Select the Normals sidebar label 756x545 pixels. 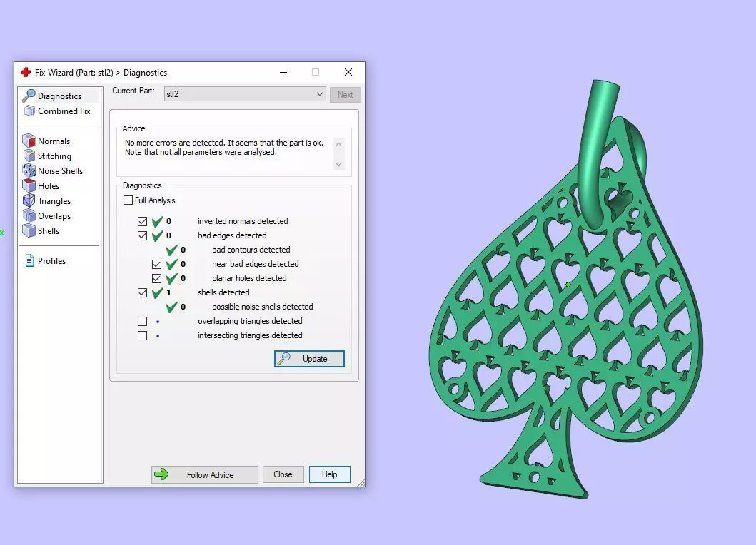point(54,141)
